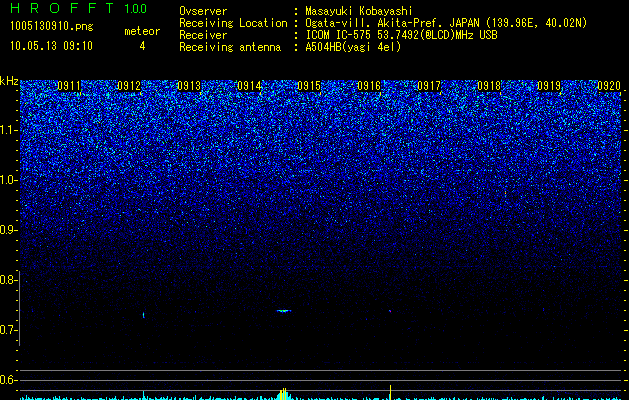Click the 0919 time marker
Screen dimensions: 629x400
point(549,86)
